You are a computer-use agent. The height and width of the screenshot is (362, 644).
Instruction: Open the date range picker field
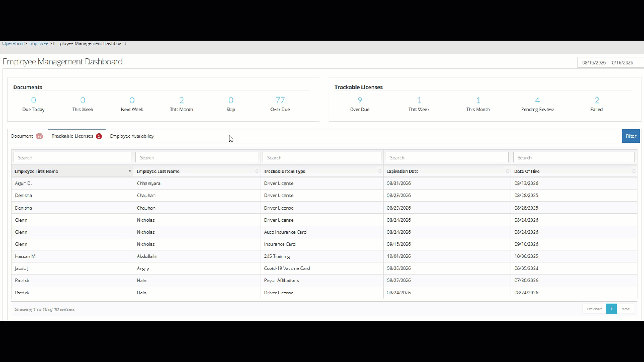[611, 63]
